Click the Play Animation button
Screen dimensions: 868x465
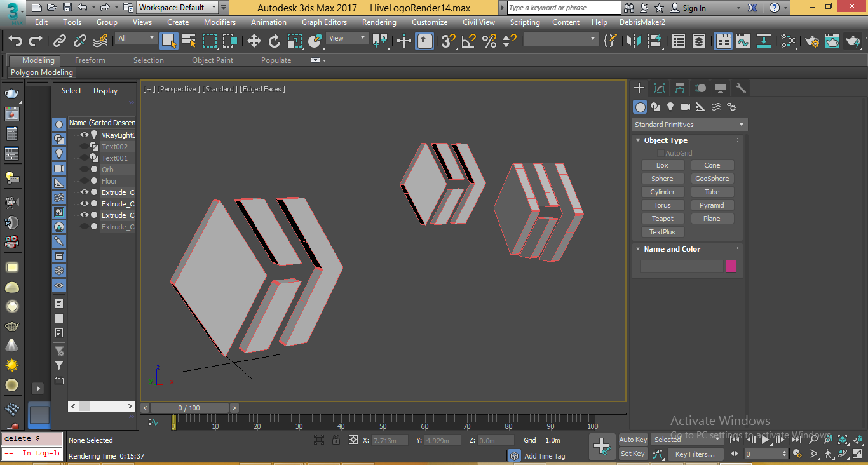pyautogui.click(x=766, y=439)
